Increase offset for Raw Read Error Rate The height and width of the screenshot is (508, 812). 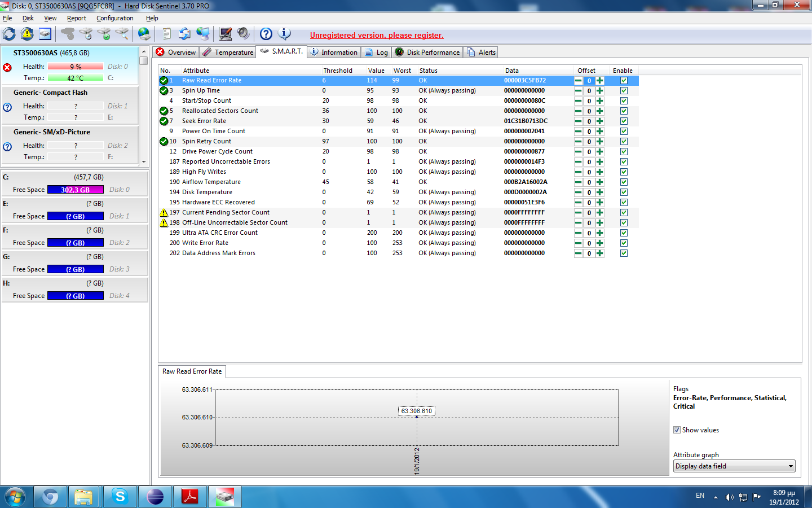coord(599,81)
